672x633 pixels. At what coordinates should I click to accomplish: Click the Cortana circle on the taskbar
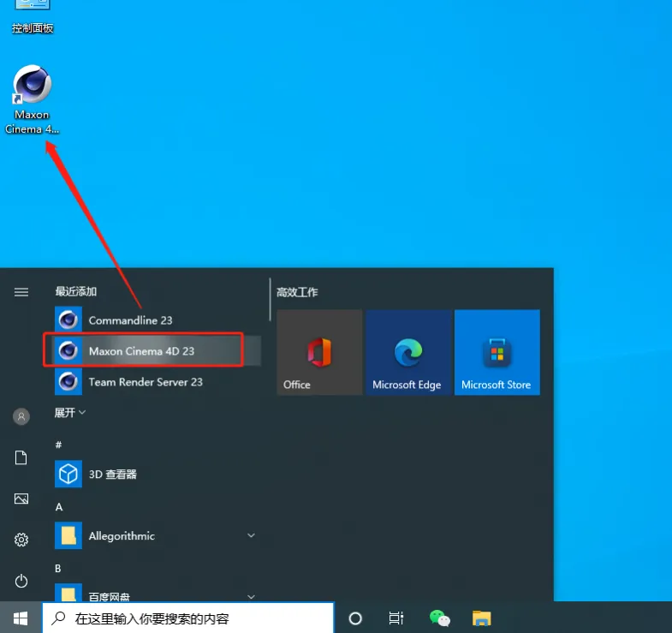coord(355,618)
